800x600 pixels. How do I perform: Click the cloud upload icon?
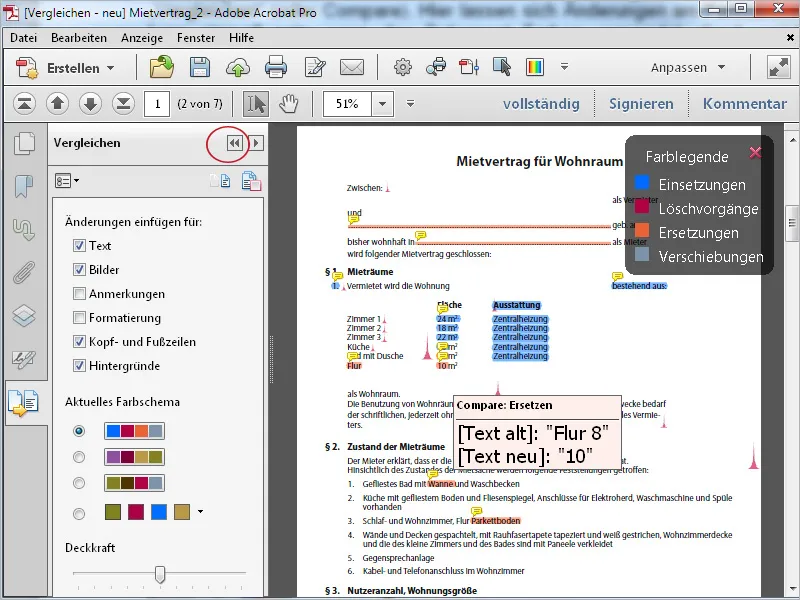tap(238, 67)
